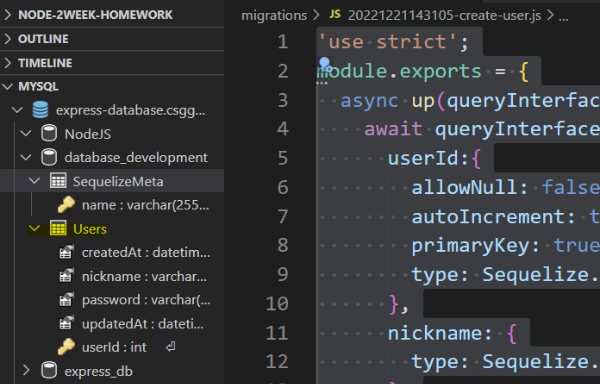Click primaryKey on line 8

click(x=470, y=246)
